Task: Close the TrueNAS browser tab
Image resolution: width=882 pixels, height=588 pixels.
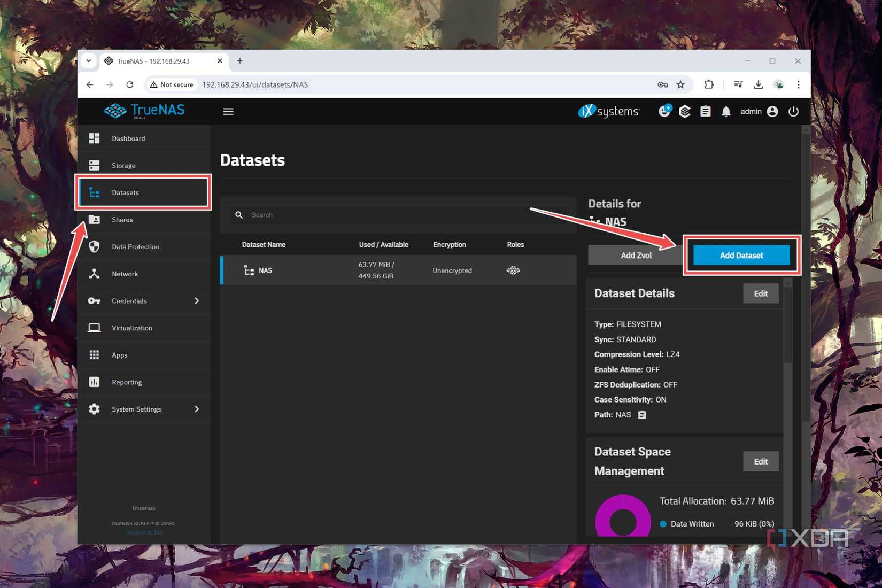Action: point(220,61)
